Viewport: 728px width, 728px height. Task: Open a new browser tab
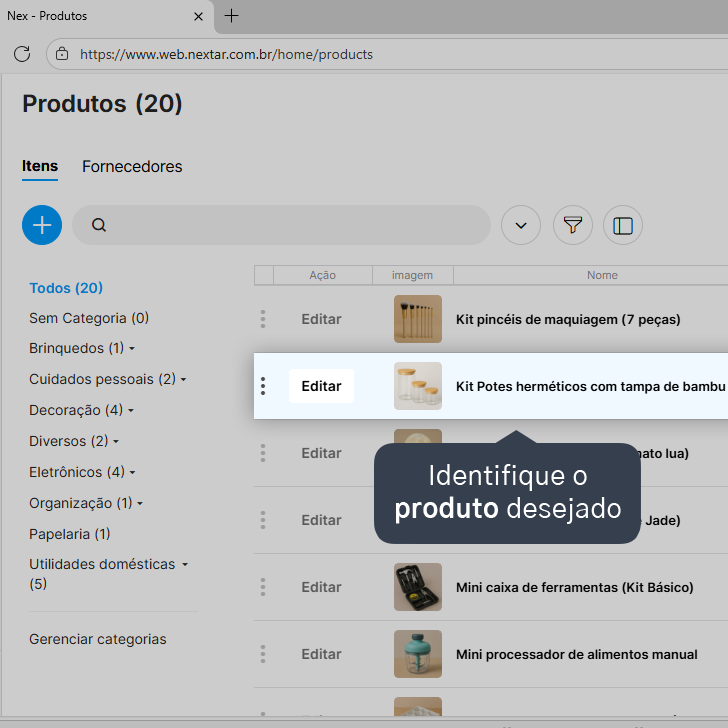pos(231,16)
